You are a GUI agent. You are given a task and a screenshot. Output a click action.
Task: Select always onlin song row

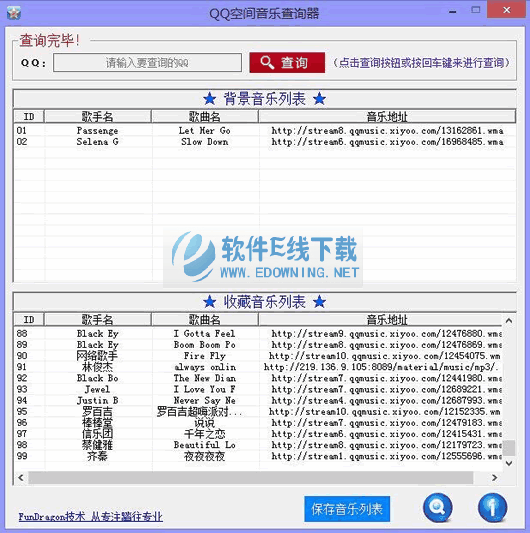pyautogui.click(x=258, y=367)
